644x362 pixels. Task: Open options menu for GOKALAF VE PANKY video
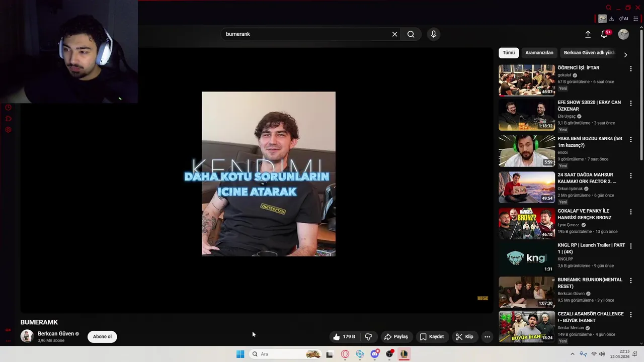pyautogui.click(x=631, y=212)
